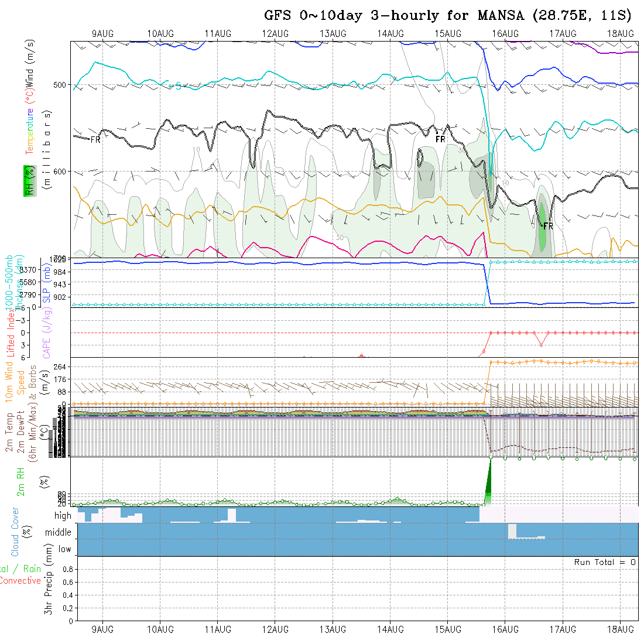Click the FR freezing-level marker near 15AUG
The height and width of the screenshot is (644, 644).
pos(440,140)
